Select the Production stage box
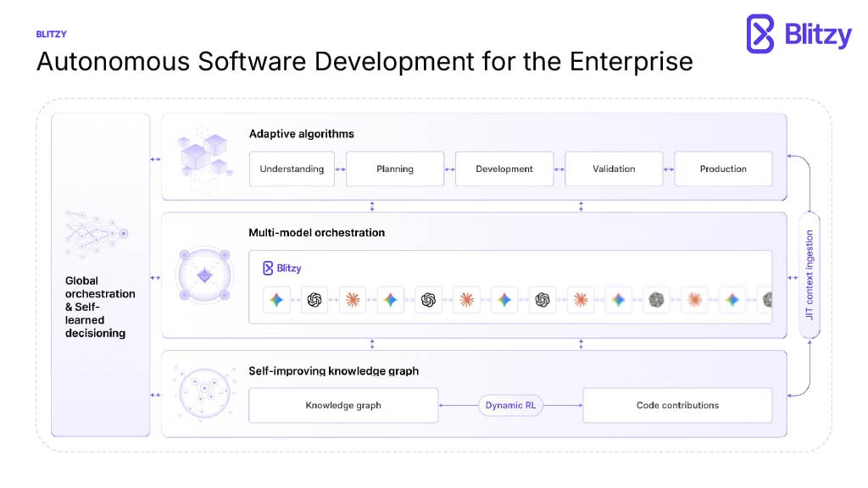 [723, 169]
